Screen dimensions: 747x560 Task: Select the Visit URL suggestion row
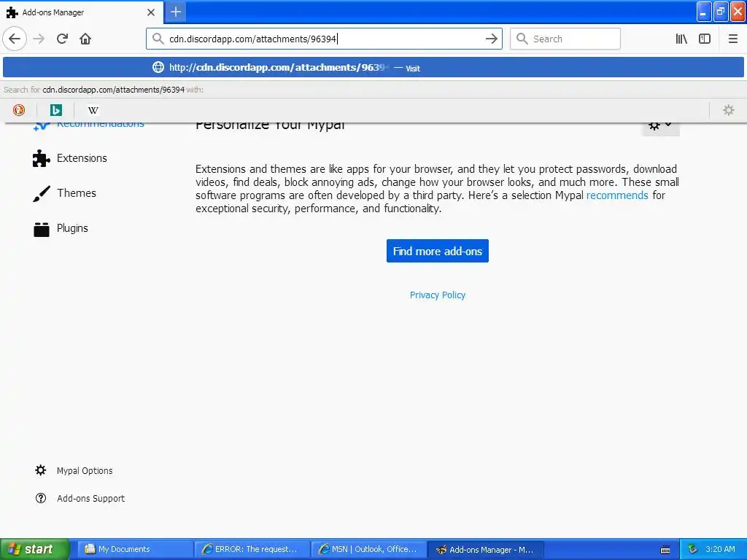point(373,67)
